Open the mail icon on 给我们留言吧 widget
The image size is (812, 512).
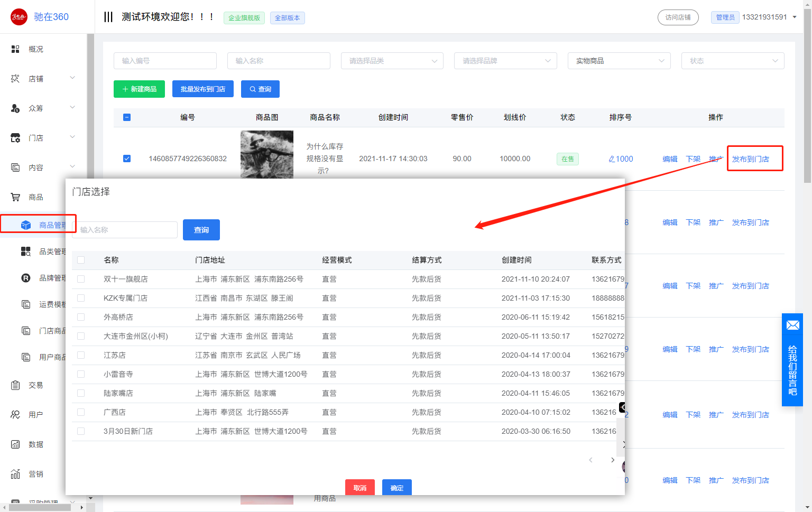click(x=792, y=325)
